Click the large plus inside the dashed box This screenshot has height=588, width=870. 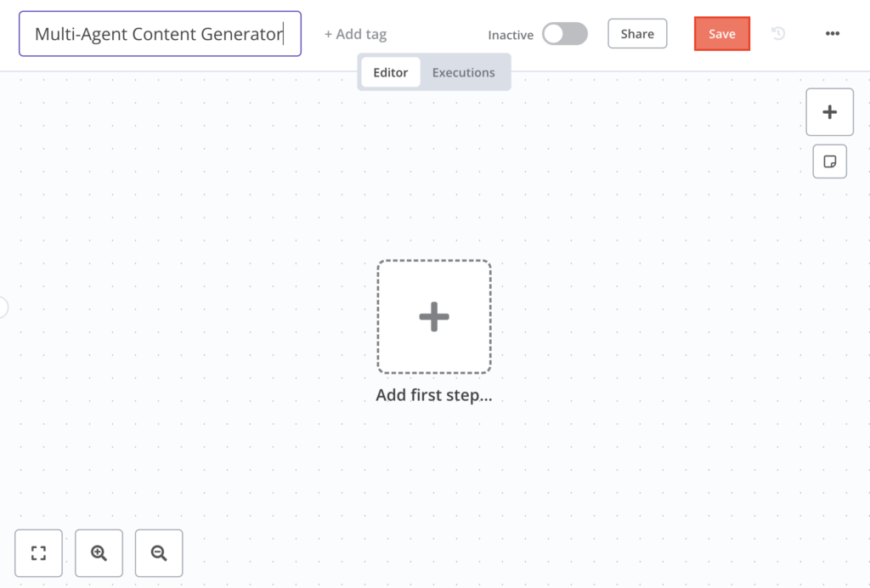point(434,316)
